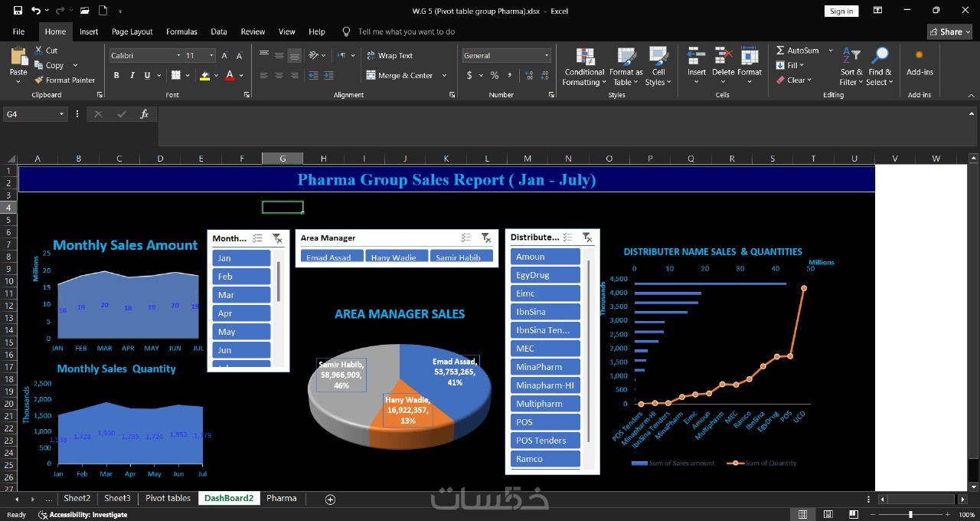
Task: Clear filter on Distributer slicer
Action: pyautogui.click(x=586, y=238)
